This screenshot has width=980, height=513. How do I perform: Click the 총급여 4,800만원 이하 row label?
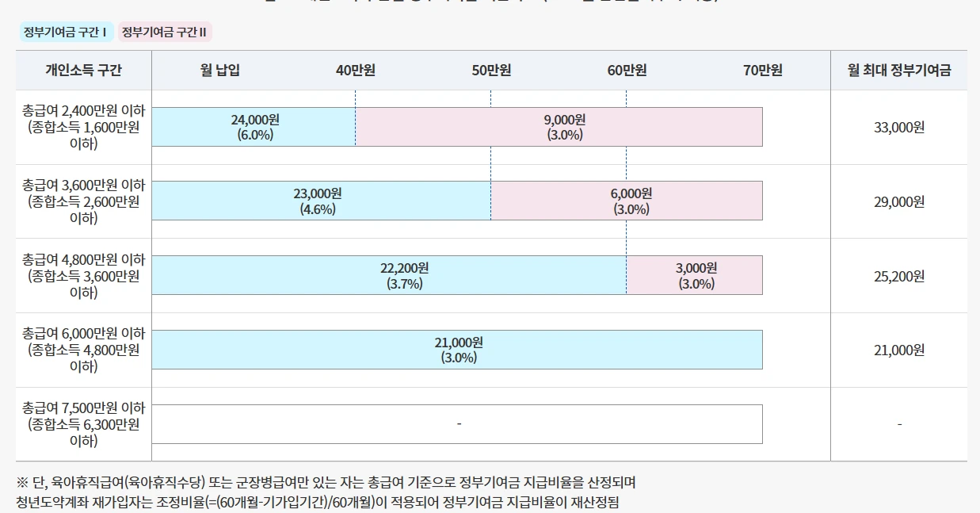point(84,276)
